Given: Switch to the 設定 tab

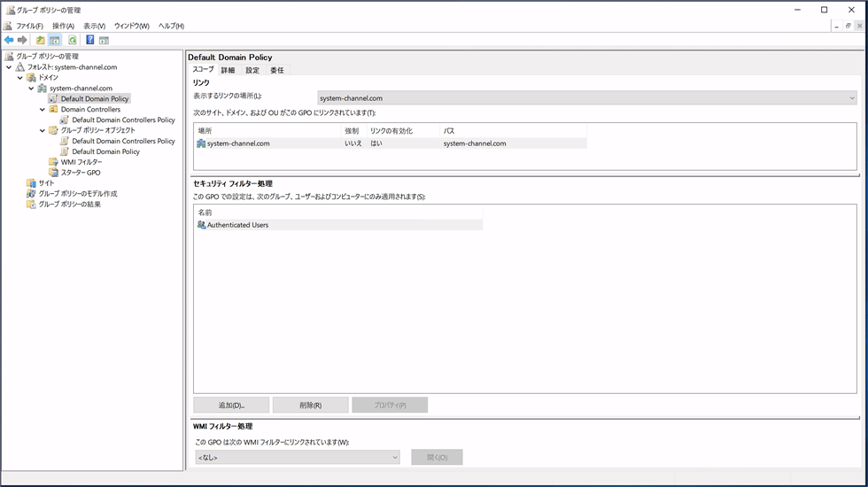Looking at the screenshot, I should click(x=252, y=70).
